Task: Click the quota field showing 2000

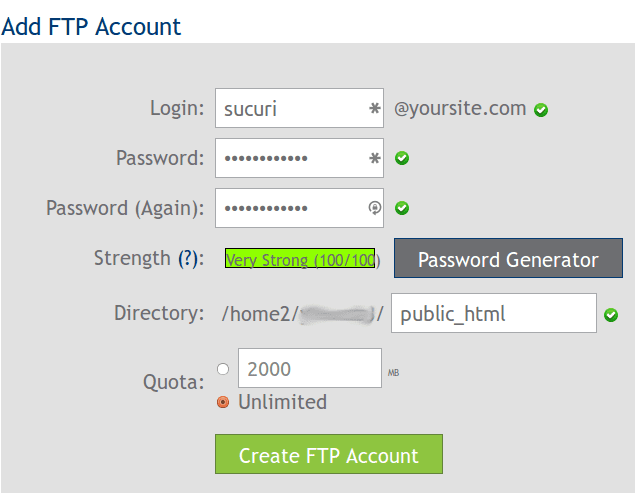Action: coord(310,368)
